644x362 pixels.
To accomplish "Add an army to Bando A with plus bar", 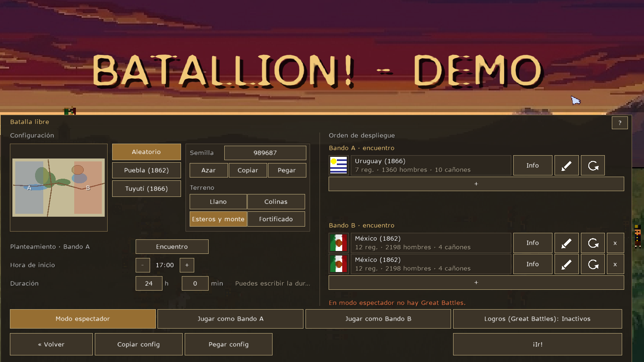I will pyautogui.click(x=476, y=184).
